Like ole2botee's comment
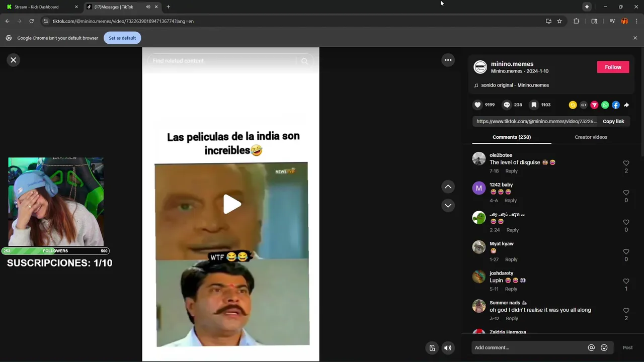This screenshot has width=644, height=362. (626, 163)
